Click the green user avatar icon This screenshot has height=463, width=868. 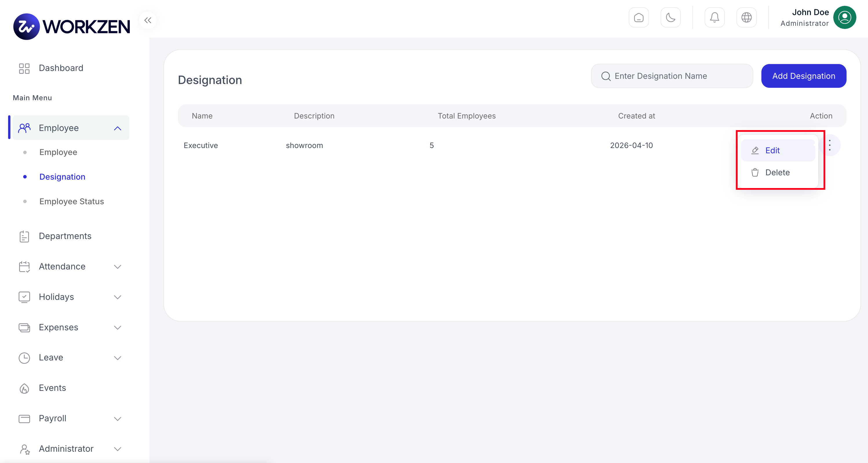click(845, 17)
